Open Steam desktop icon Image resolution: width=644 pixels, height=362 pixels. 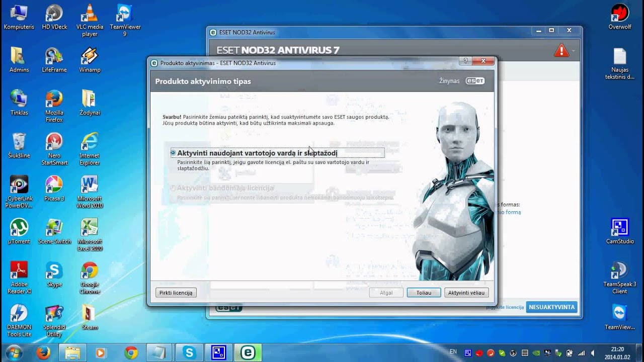[x=90, y=317]
